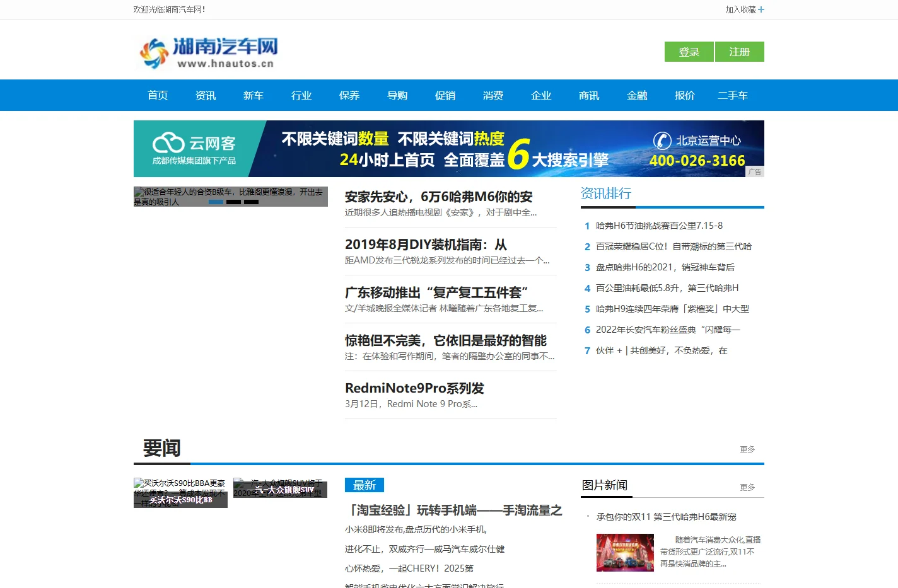Open the 二手车 navigation item

click(733, 95)
